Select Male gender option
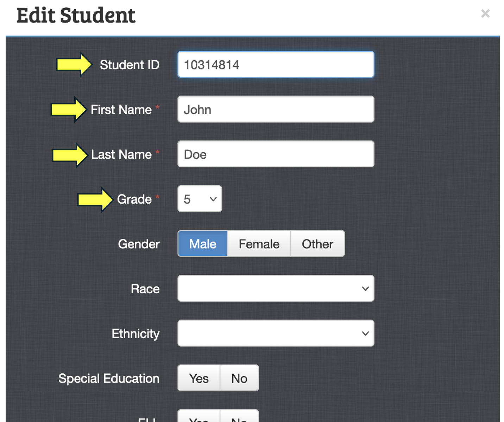 coord(203,244)
